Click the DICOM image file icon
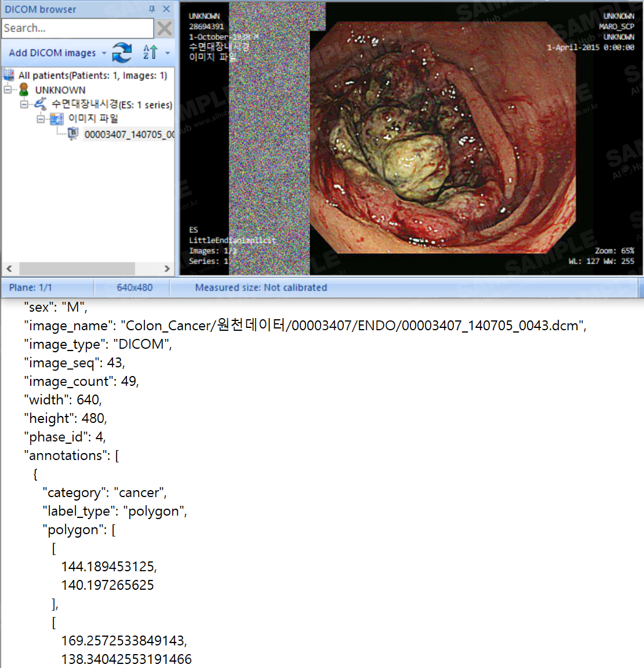This screenshot has height=668, width=644. click(x=73, y=134)
